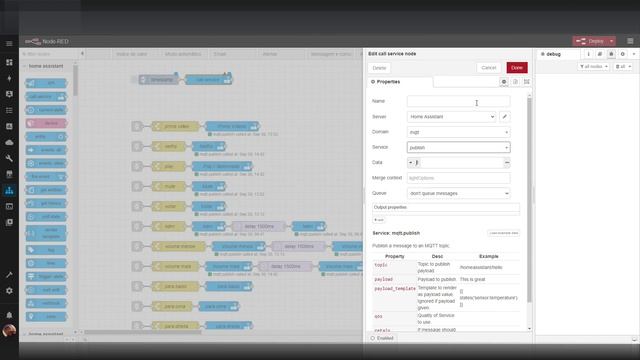640x360 pixels.
Task: Open the Overview dashboard icon in sidebar
Action: coord(9,62)
